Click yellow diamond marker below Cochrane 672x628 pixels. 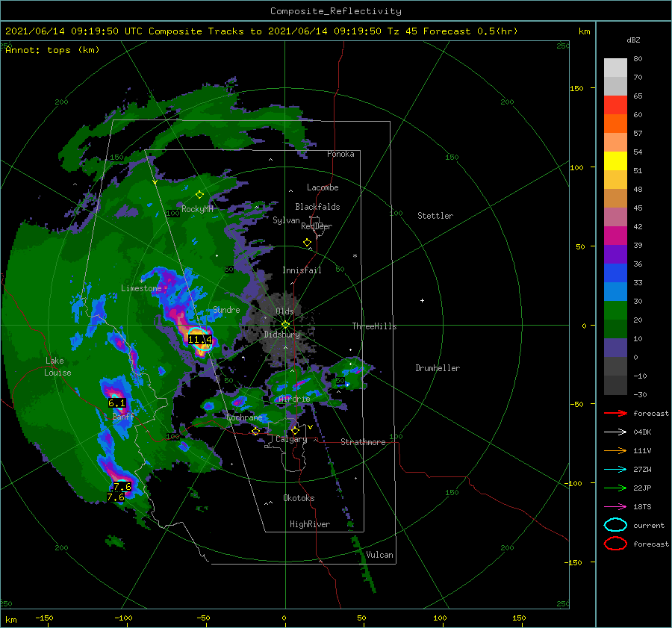coord(255,431)
